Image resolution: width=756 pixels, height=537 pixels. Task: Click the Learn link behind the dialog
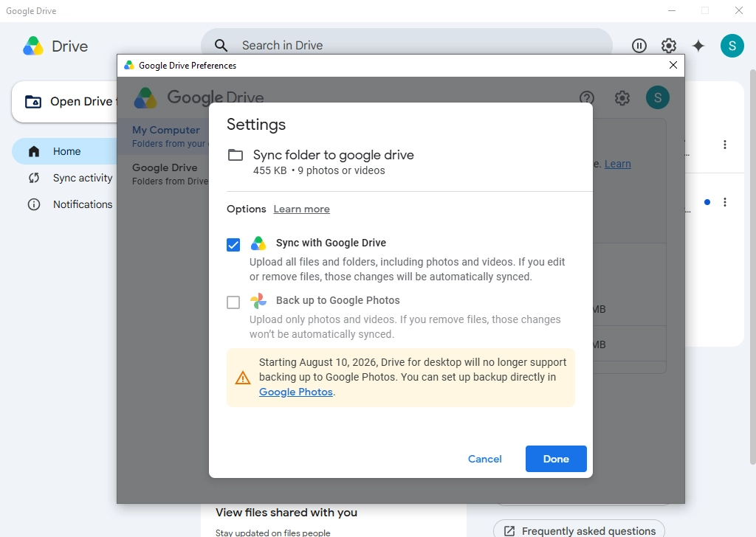click(618, 164)
